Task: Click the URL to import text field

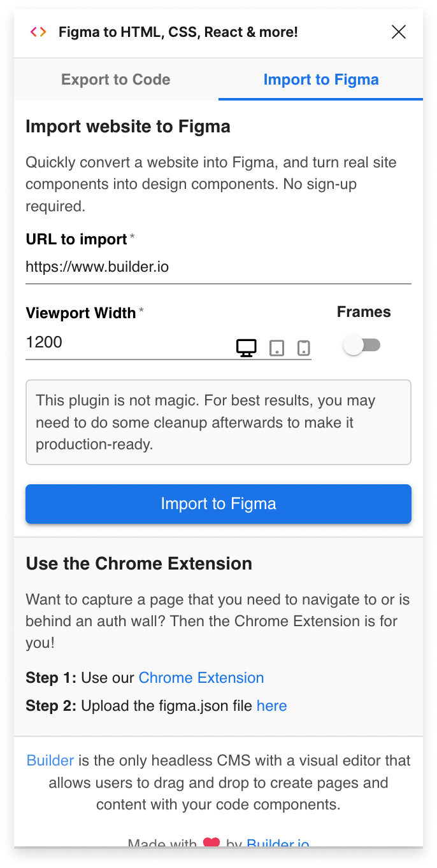Action: pos(218,267)
